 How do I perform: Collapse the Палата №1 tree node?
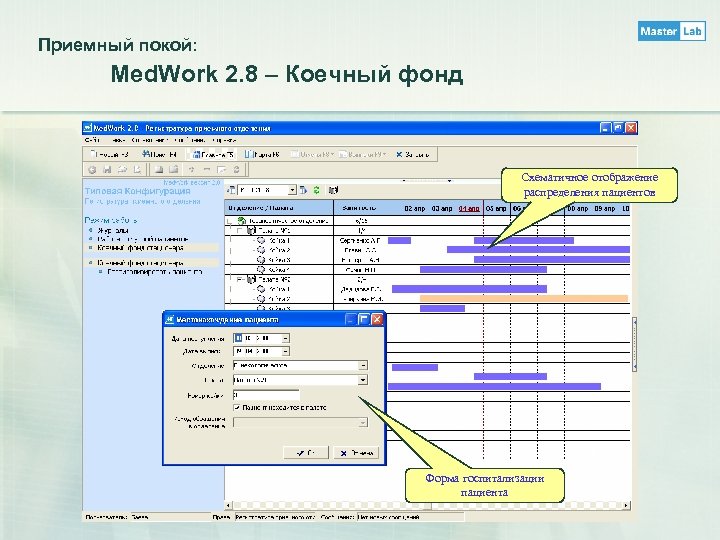(240, 231)
